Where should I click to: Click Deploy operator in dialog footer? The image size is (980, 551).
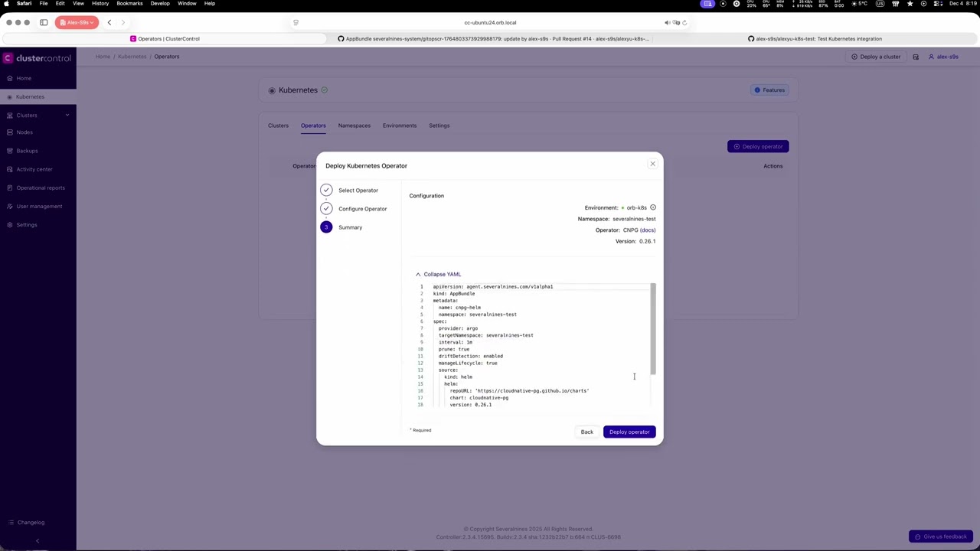point(629,432)
